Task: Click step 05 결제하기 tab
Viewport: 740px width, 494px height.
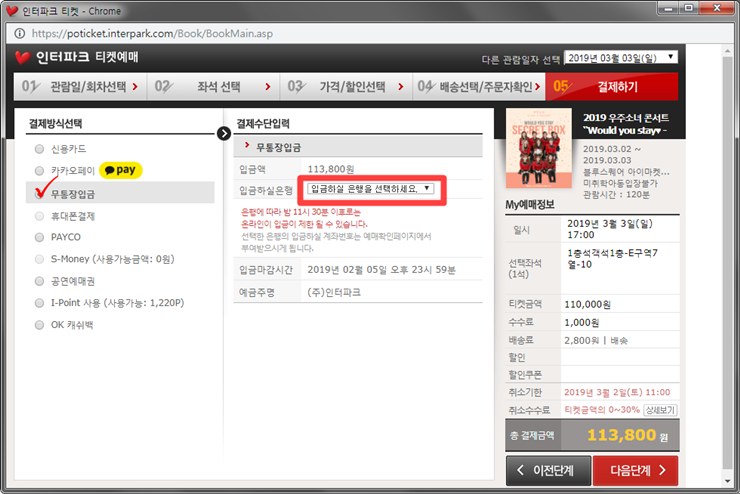Action: (x=612, y=87)
